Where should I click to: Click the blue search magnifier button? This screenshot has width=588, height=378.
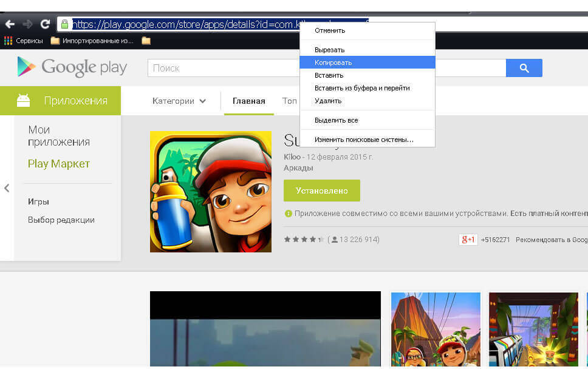[x=524, y=68]
